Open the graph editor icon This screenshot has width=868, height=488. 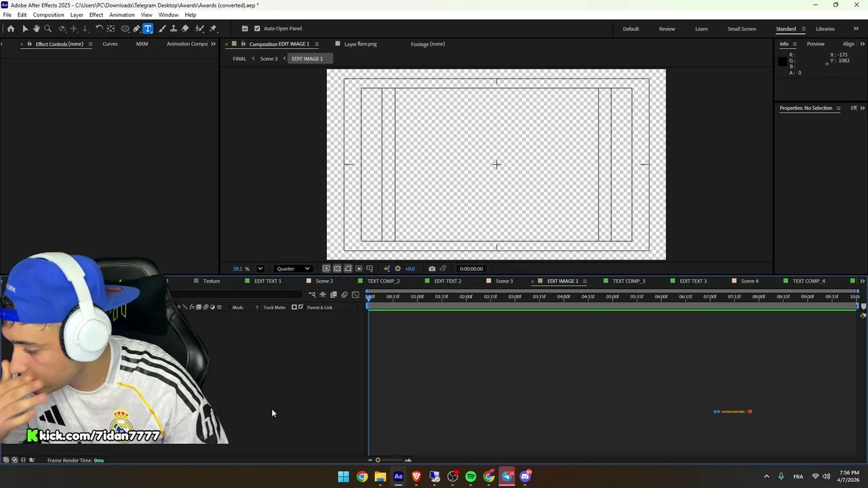pyautogui.click(x=355, y=295)
